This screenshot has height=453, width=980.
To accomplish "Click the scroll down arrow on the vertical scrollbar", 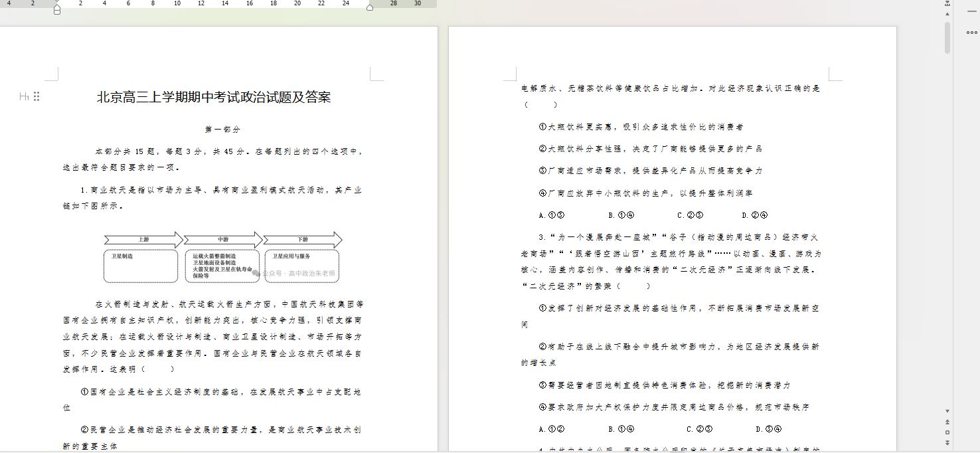I will point(947,411).
